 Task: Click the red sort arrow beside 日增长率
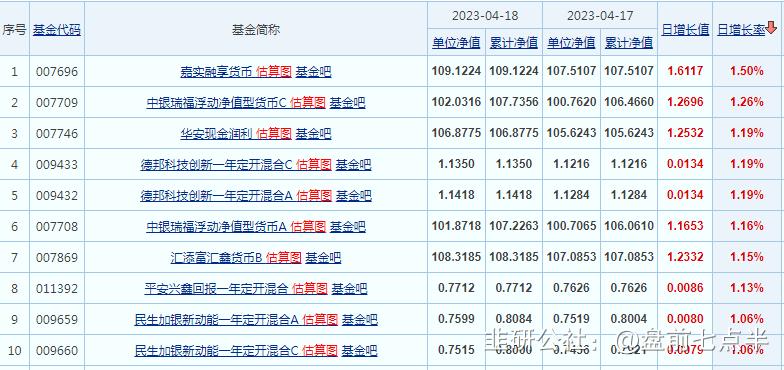tap(771, 28)
